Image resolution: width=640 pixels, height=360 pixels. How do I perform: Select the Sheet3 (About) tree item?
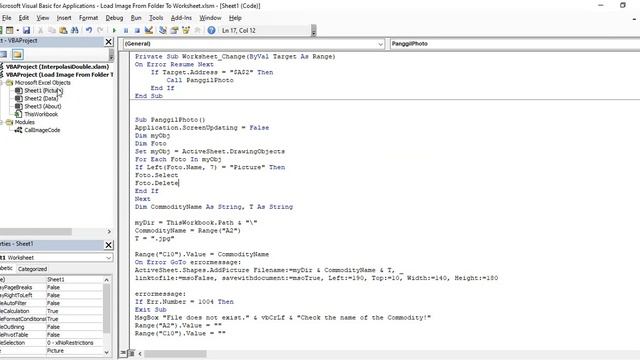point(42,106)
